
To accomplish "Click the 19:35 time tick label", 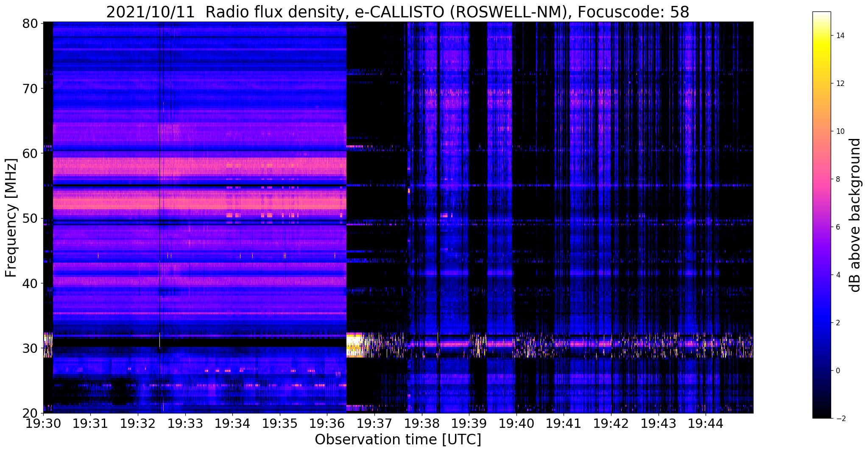I will click(280, 423).
